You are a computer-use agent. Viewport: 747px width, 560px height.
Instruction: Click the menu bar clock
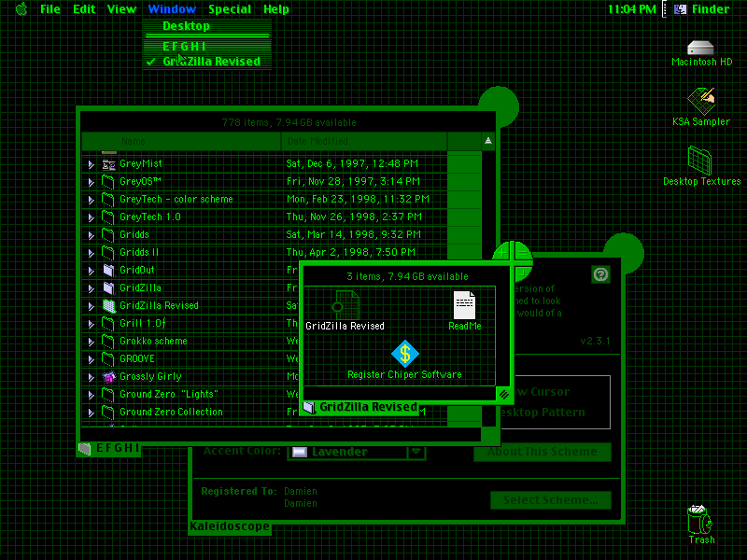click(x=632, y=9)
